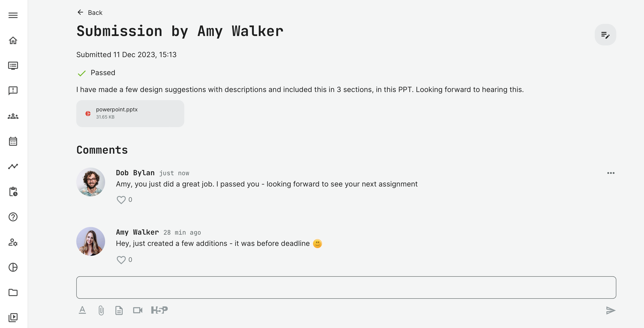Open the user groups icon in sidebar
644x328 pixels.
[x=13, y=116]
